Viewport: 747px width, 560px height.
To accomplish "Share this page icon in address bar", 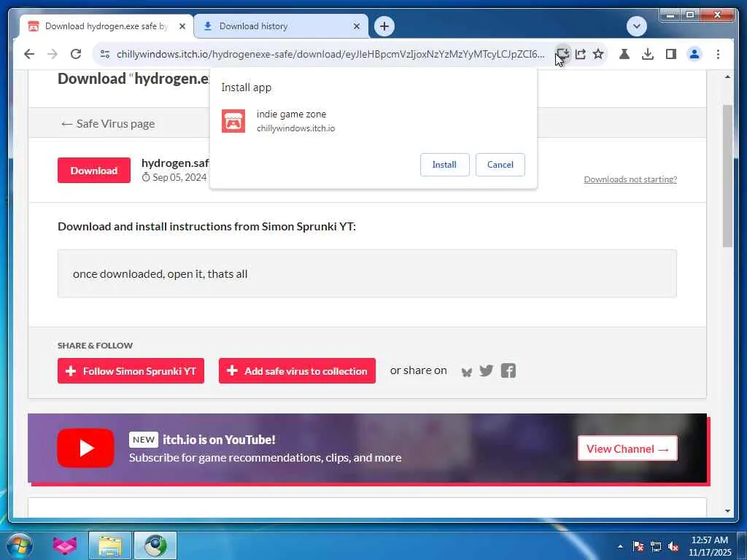I will [x=580, y=54].
